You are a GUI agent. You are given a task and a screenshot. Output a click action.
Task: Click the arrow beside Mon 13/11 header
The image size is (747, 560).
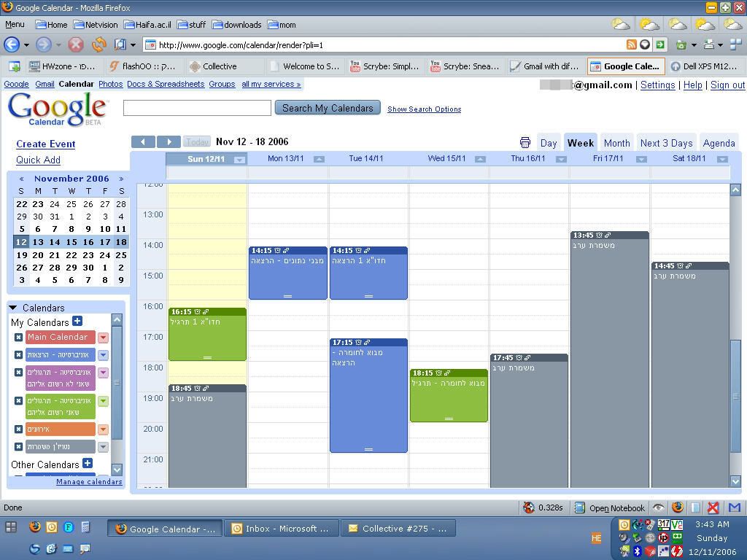[x=320, y=159]
